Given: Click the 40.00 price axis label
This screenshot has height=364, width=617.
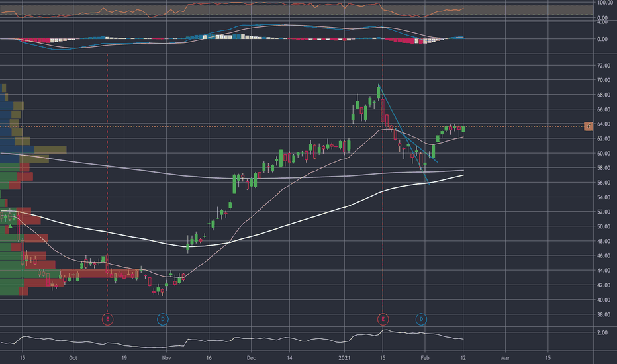Looking at the screenshot, I should pos(604,300).
